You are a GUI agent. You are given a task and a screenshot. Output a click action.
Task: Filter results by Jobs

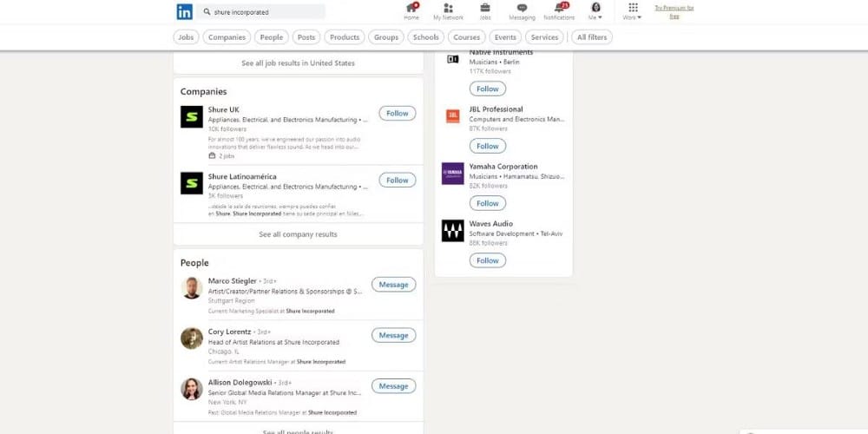tap(186, 37)
